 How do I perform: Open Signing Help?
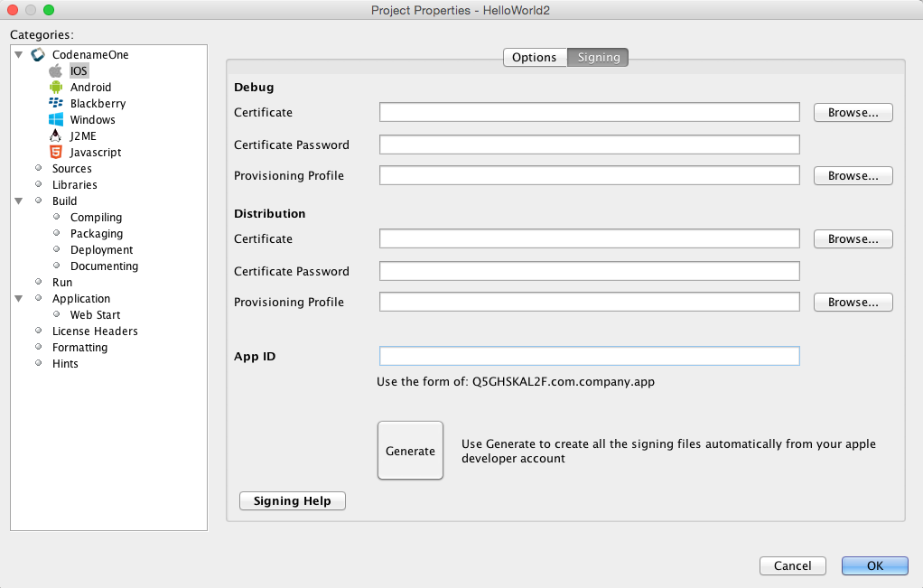click(292, 500)
